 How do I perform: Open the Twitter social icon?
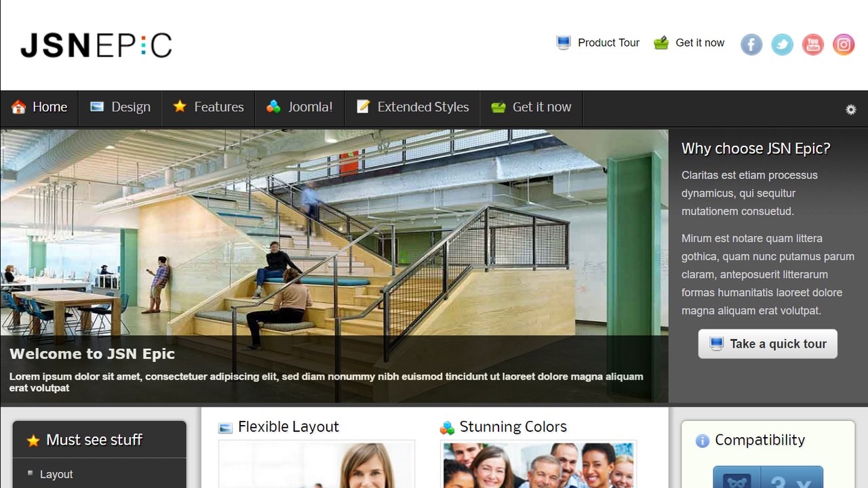782,45
